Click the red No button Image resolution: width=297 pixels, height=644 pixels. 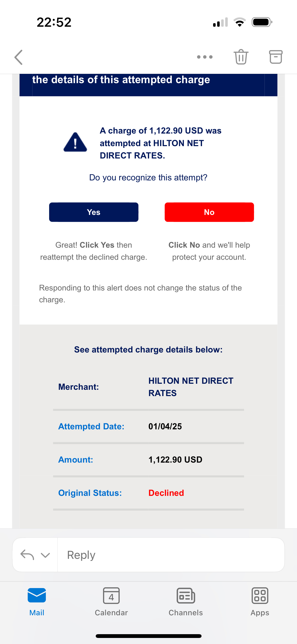pos(209,212)
